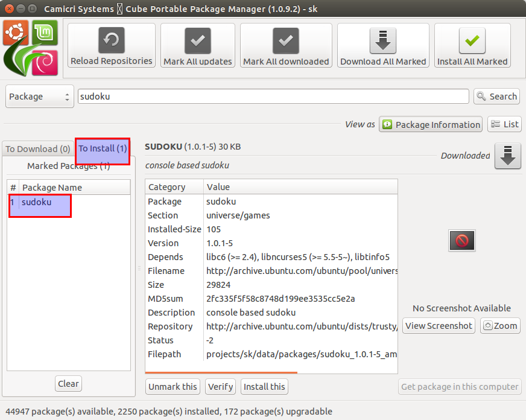
Task: Open the Package search-type dropdown
Action: coord(40,97)
